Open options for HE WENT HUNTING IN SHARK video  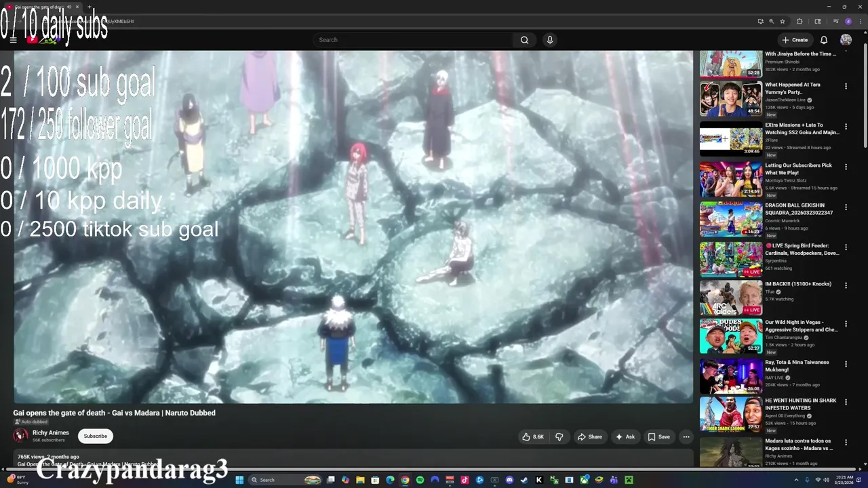[x=846, y=403]
